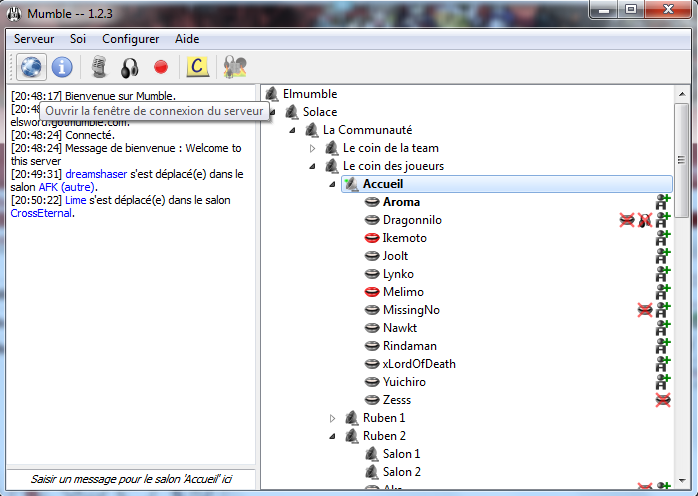698x496 pixels.
Task: Open CrossEternal channel link
Action: click(41, 213)
